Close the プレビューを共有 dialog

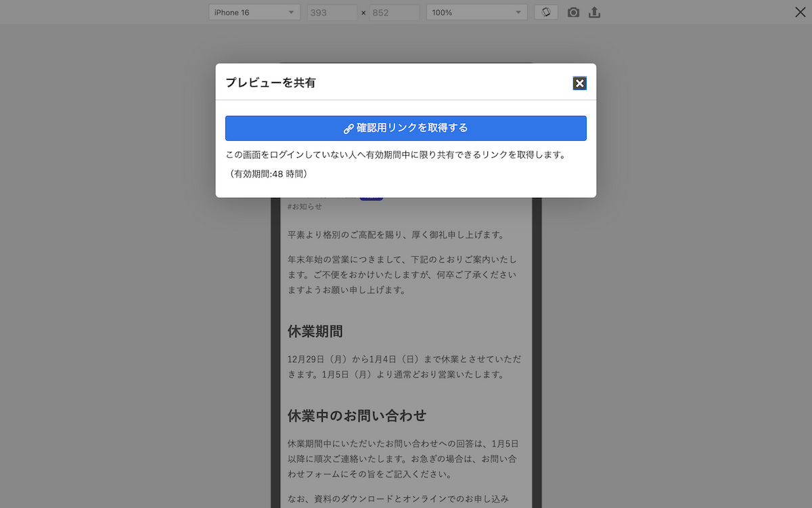tap(579, 83)
